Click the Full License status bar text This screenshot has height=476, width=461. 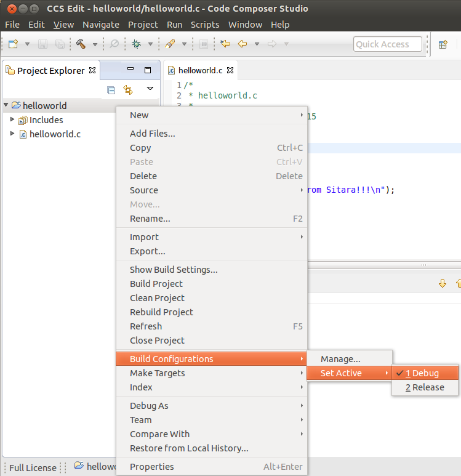(33, 468)
